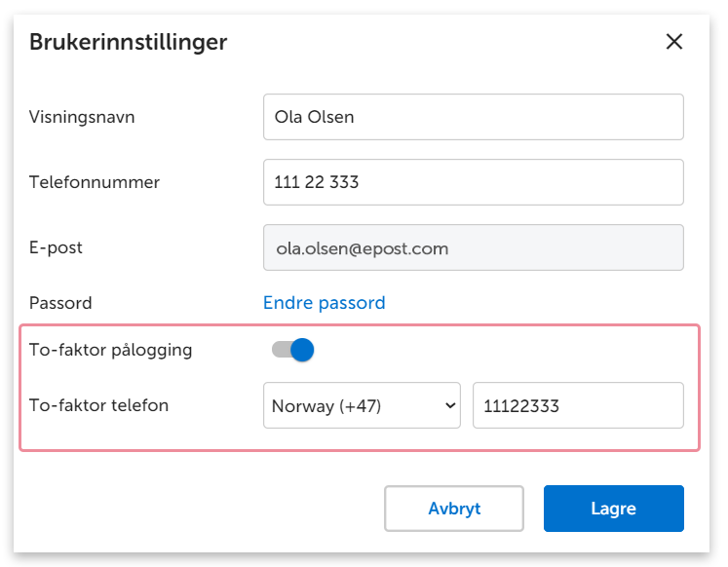Click the blue knob of two-factor switch
728x567 pixels.
tap(302, 350)
